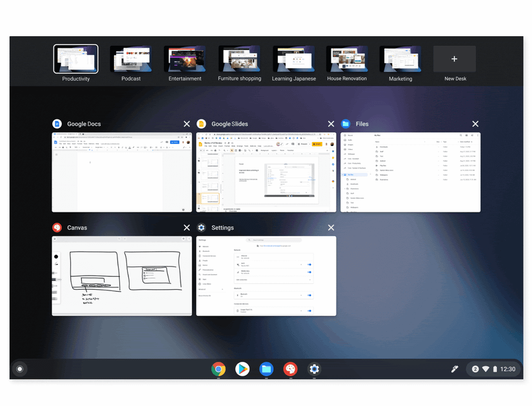Open the red Canvas app from the shelf
Viewport: 532px width, 406px height.
(x=290, y=369)
